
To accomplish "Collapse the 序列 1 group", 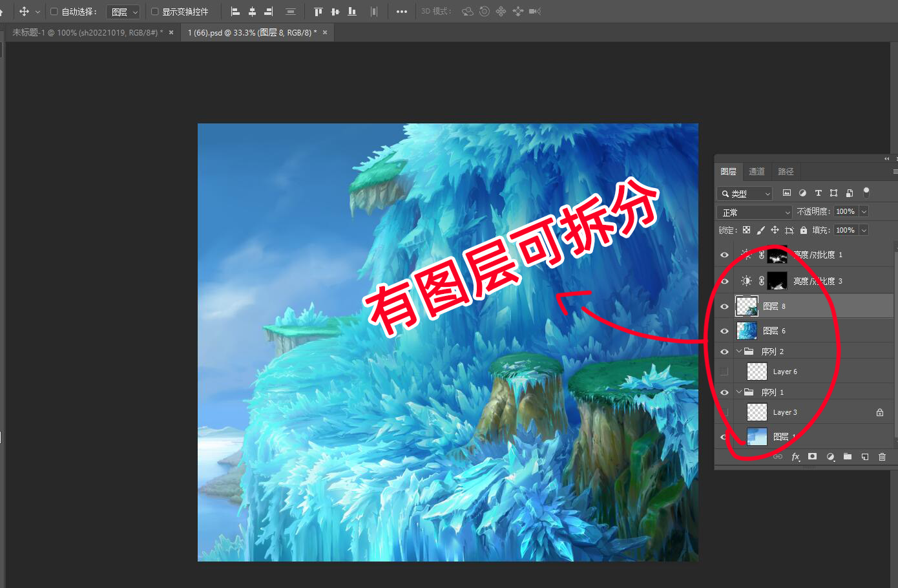I will [x=739, y=392].
